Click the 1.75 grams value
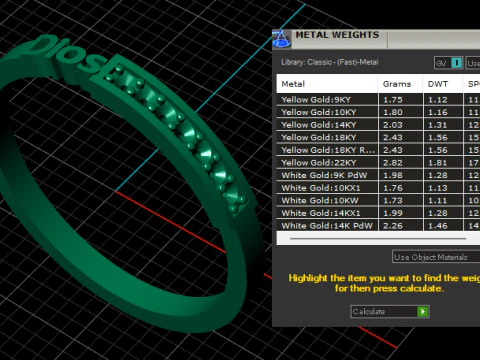Image resolution: width=480 pixels, height=360 pixels. [x=393, y=100]
